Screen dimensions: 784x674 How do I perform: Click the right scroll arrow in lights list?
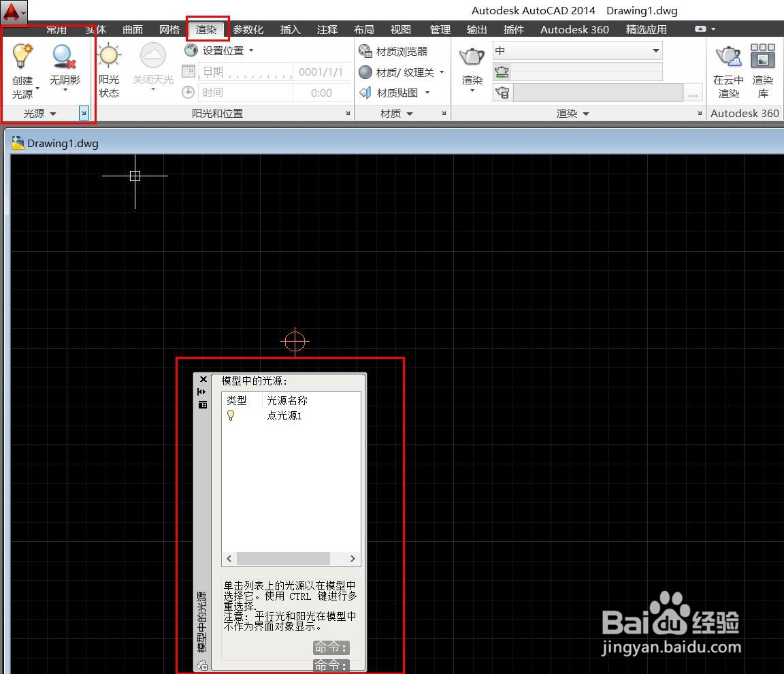pos(353,558)
